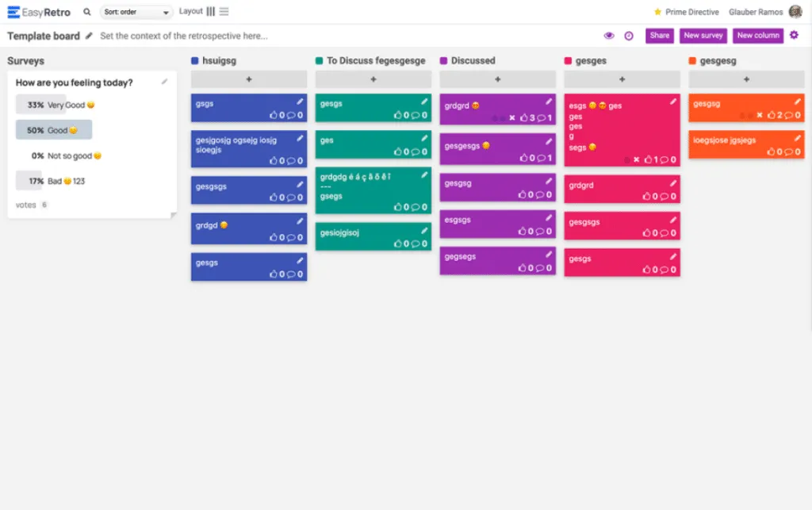Open Prime Directive menu item

[686, 12]
